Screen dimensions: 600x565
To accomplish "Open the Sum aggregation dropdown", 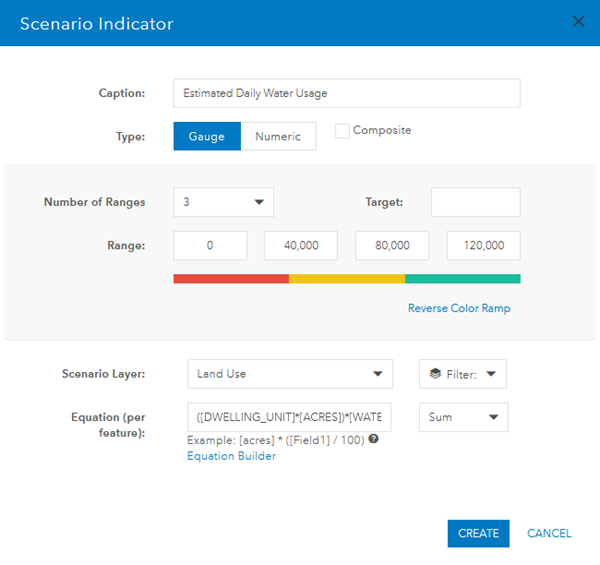I will [464, 417].
